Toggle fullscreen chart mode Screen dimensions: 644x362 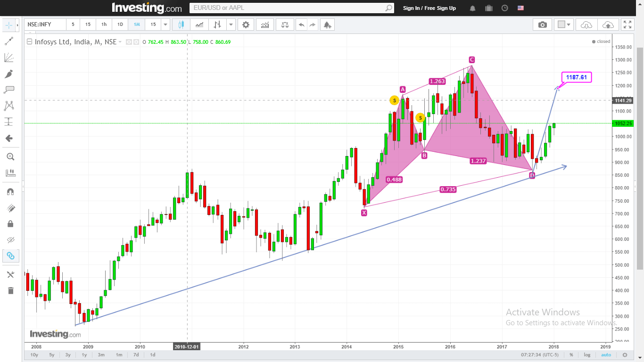pyautogui.click(x=627, y=25)
